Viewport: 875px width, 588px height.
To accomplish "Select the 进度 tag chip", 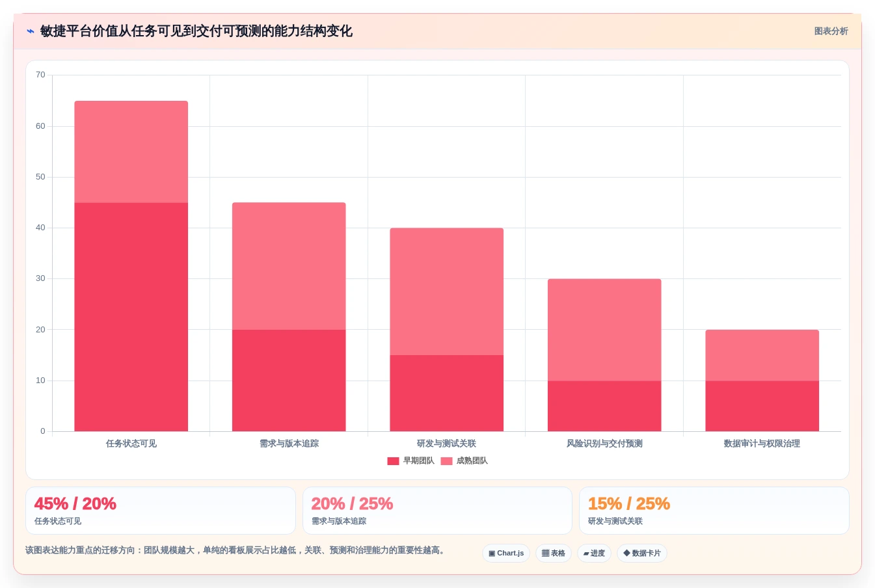I will 594,554.
